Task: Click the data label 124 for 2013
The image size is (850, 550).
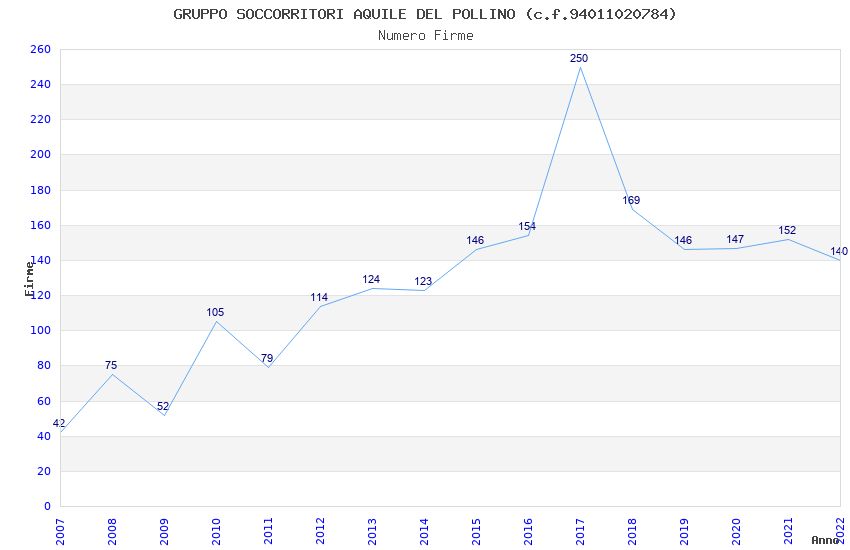Action: [x=371, y=279]
